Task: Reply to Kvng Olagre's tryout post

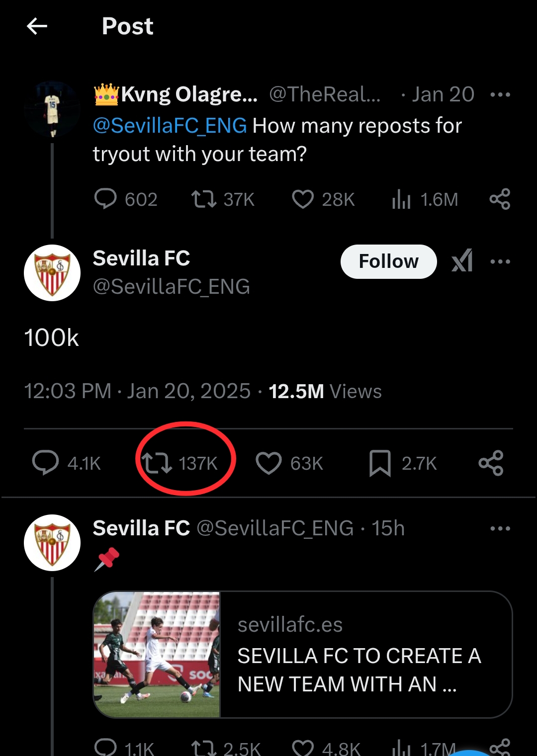Action: (105, 199)
